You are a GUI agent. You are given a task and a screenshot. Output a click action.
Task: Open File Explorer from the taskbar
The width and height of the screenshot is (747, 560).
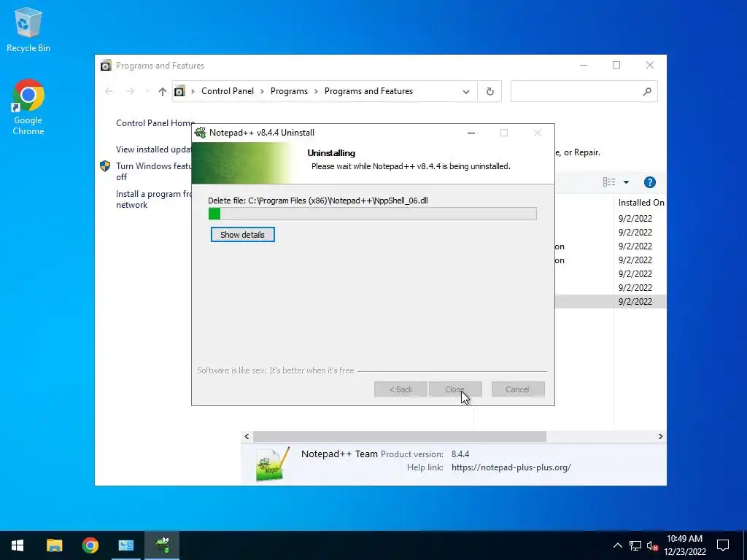[x=54, y=545]
